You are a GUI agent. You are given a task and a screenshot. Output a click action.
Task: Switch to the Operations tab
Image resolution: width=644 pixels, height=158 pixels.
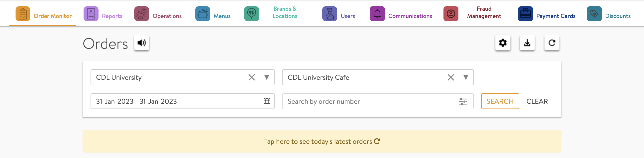point(158,14)
